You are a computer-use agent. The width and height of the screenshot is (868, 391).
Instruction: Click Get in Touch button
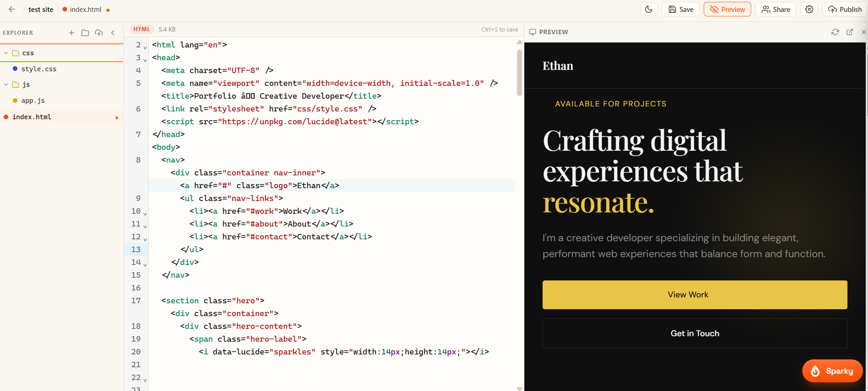pyautogui.click(x=695, y=333)
